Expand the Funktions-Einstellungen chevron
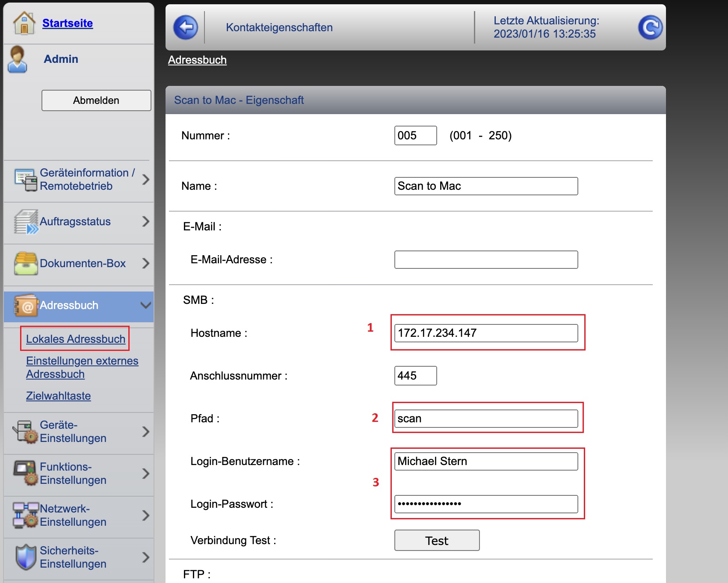 coord(145,474)
